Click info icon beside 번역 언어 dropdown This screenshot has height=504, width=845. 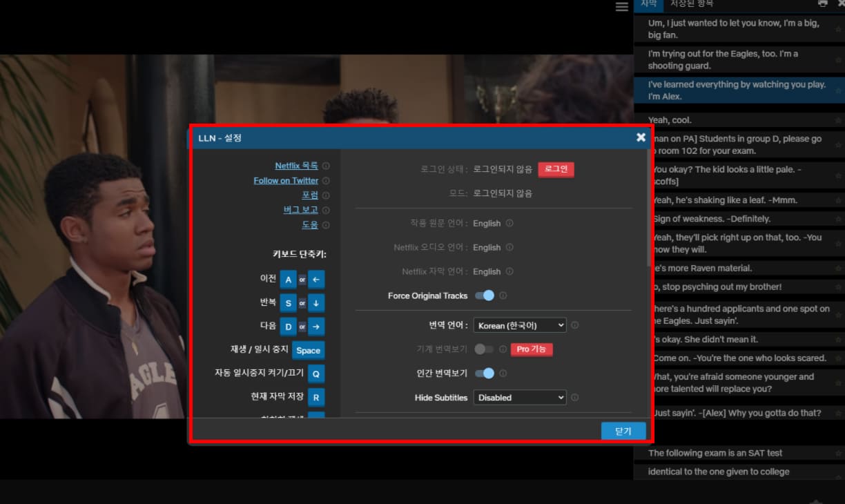click(575, 325)
